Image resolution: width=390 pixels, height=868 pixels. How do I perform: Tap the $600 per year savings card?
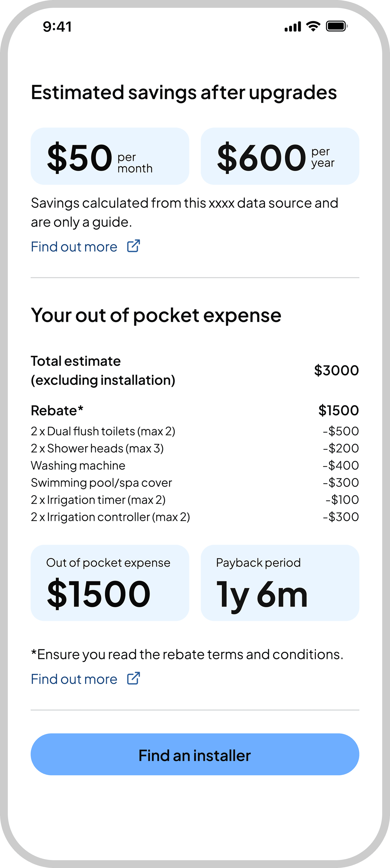tap(280, 156)
